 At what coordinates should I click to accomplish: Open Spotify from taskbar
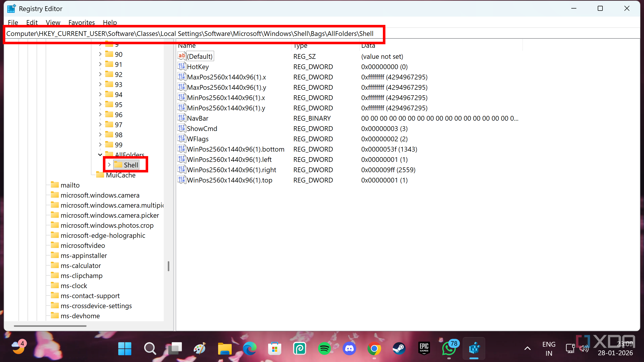[324, 348]
